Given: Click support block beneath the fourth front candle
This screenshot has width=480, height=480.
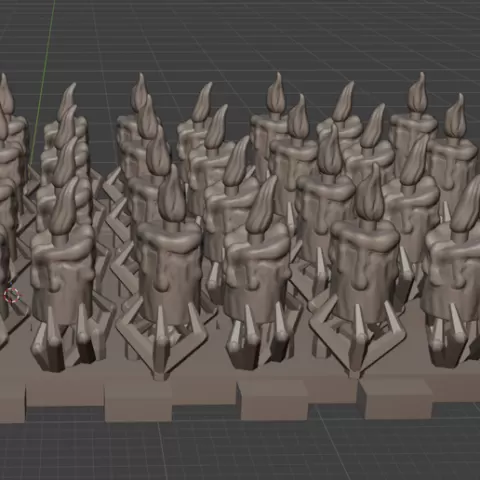Looking at the screenshot, I should point(395,398).
